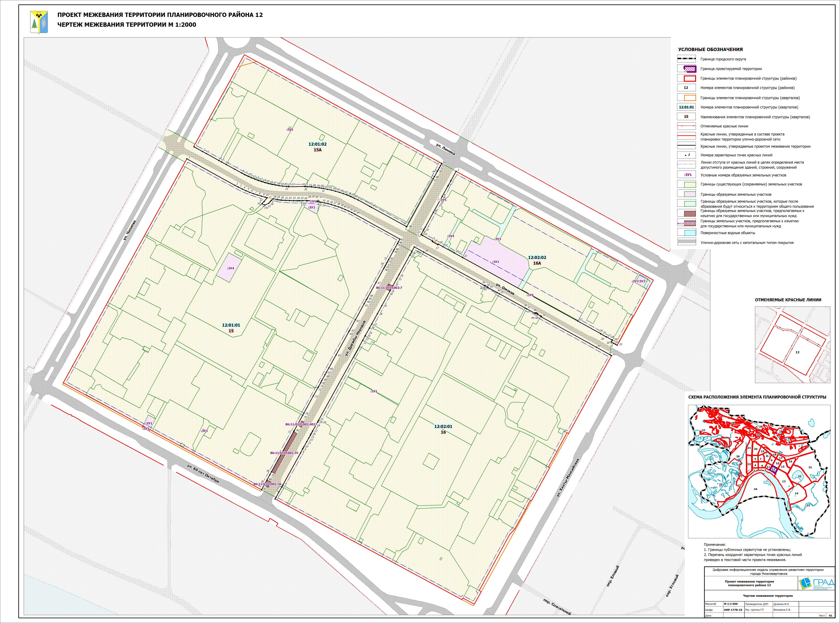Click cadastral label 86:11:0101002:7
Viewport: 840px width, 623px height.
click(x=389, y=288)
